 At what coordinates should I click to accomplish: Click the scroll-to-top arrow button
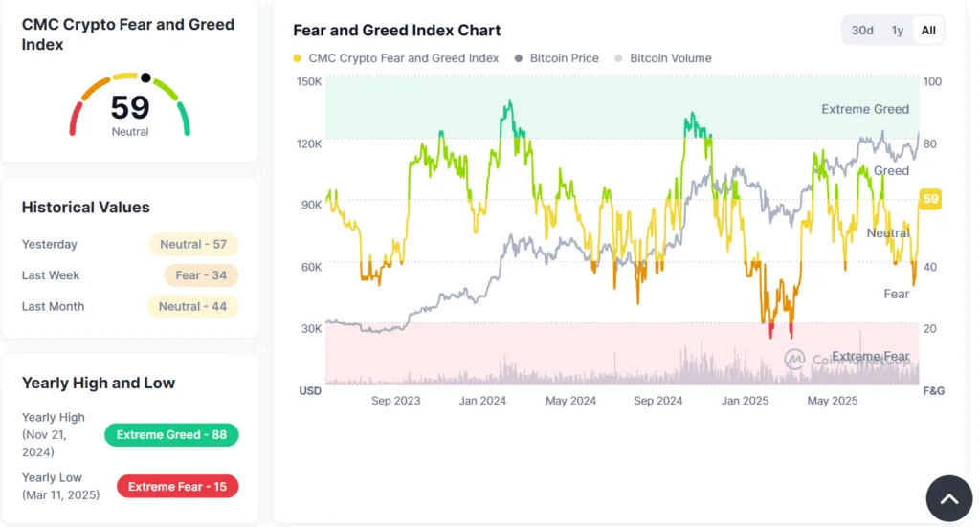pyautogui.click(x=948, y=499)
